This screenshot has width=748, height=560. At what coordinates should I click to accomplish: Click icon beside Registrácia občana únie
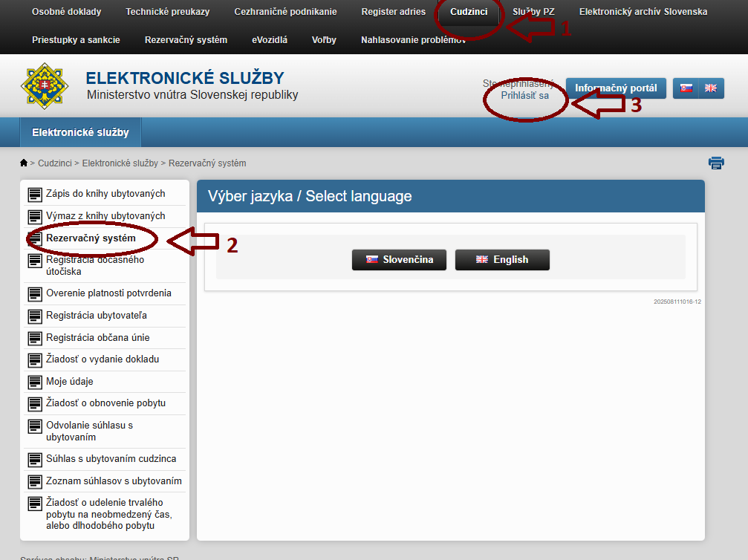[x=34, y=339]
